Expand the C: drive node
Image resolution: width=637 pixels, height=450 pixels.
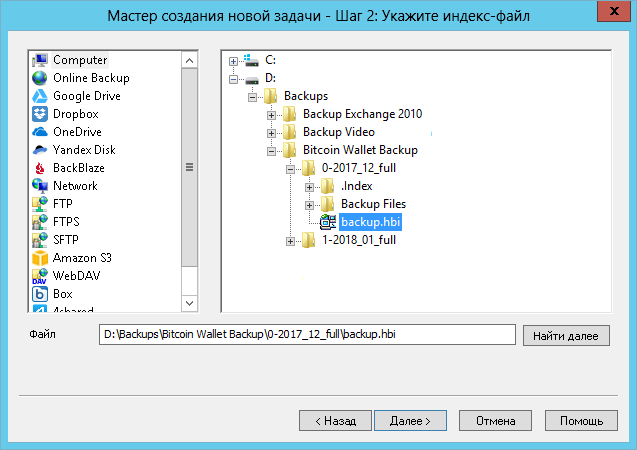coord(233,61)
